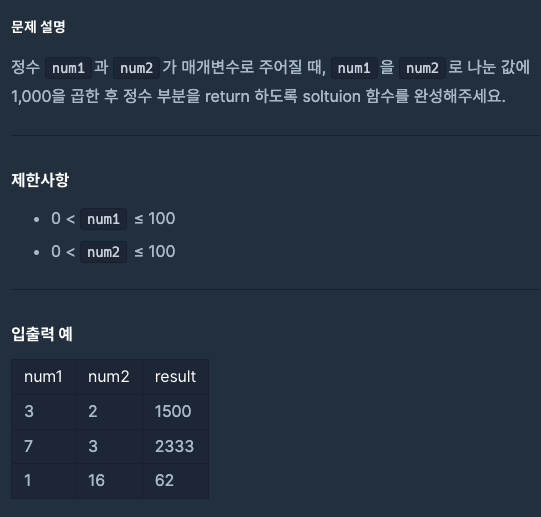Screen dimensions: 541x517
Task: Click the first num1 code tag in description
Action: tap(68, 68)
